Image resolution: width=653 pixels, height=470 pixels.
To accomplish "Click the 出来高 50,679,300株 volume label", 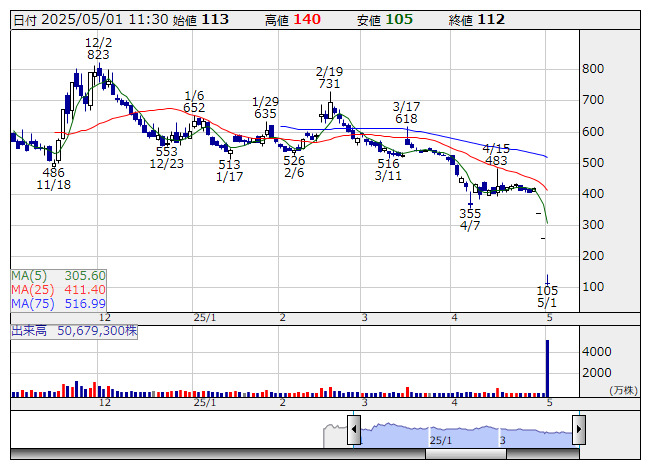I will click(x=74, y=331).
